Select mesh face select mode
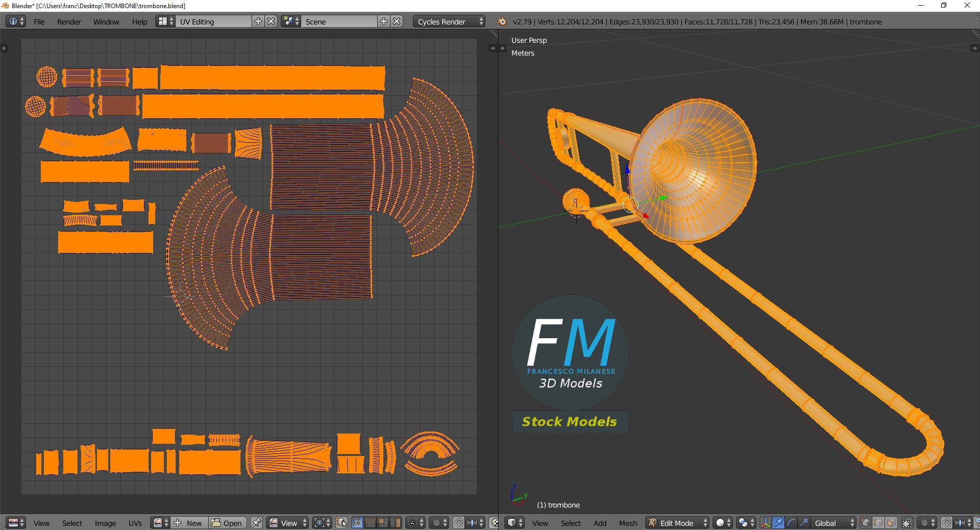Screen dimensions: 980x530 coord(891,523)
